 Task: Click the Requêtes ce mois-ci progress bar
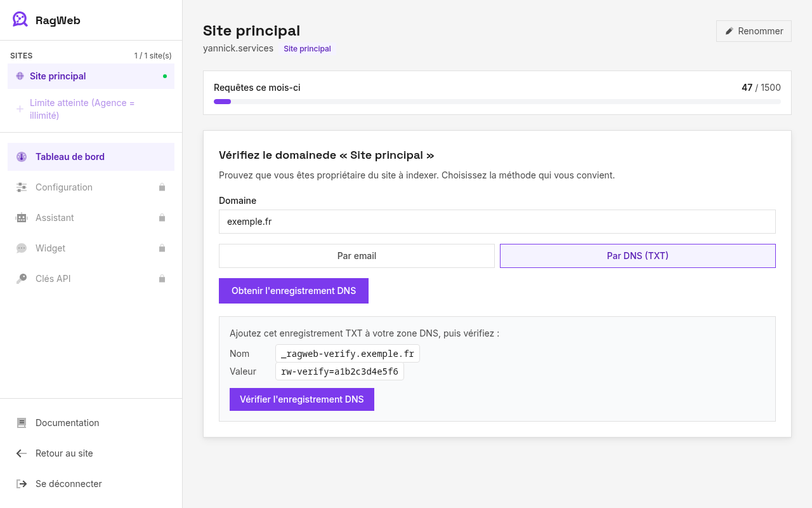coord(497,102)
